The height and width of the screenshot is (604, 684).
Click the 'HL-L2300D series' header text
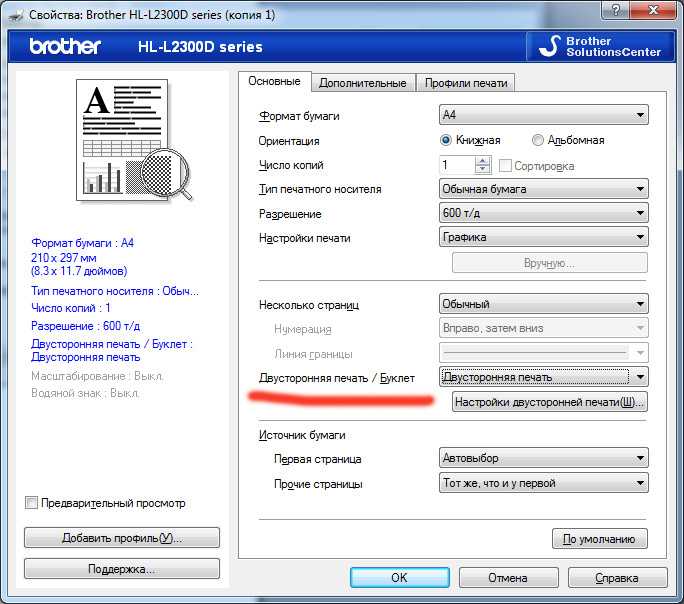pos(200,47)
